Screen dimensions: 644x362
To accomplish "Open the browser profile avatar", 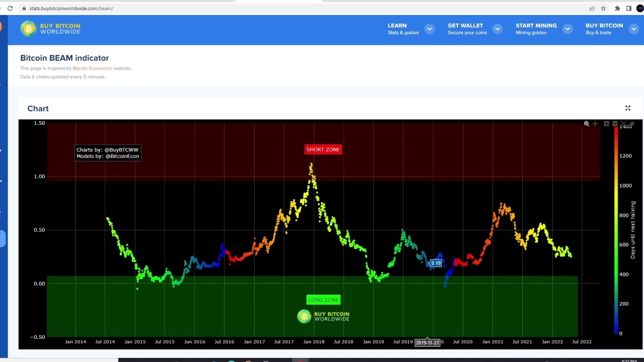I will 640,8.
